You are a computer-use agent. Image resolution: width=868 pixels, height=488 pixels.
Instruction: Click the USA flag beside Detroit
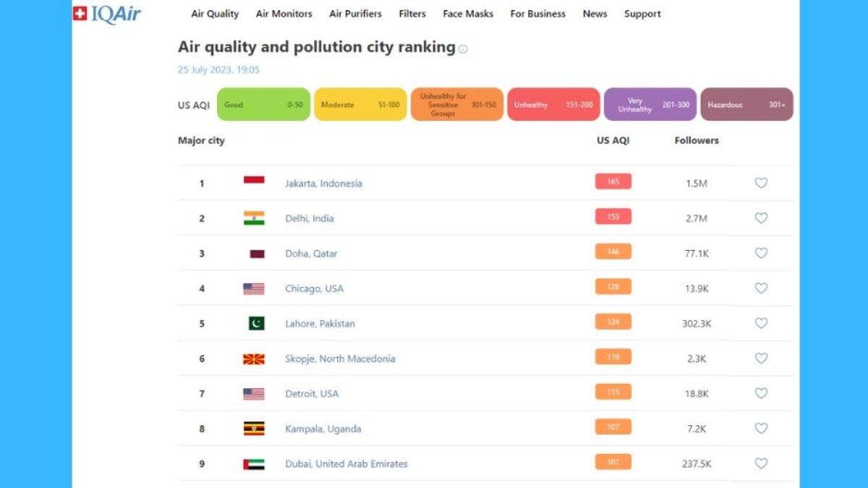point(254,394)
